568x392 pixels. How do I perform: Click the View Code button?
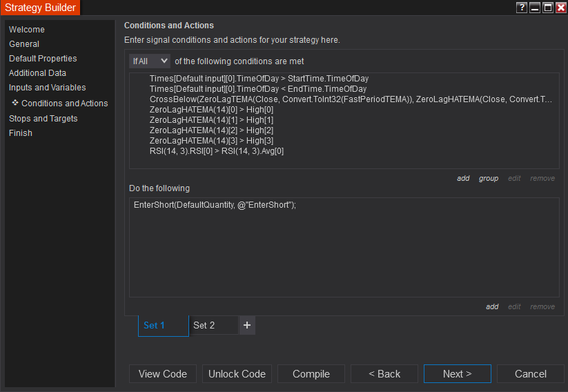tap(163, 374)
